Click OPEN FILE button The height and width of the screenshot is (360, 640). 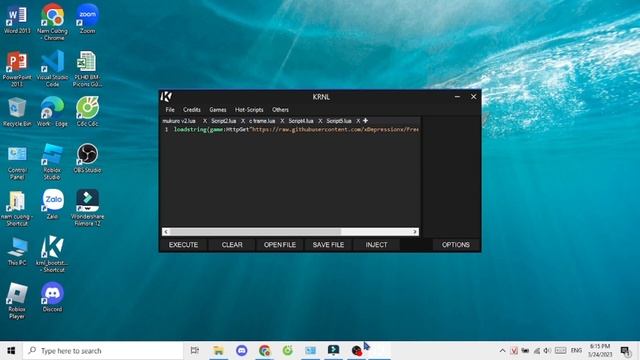coord(280,244)
